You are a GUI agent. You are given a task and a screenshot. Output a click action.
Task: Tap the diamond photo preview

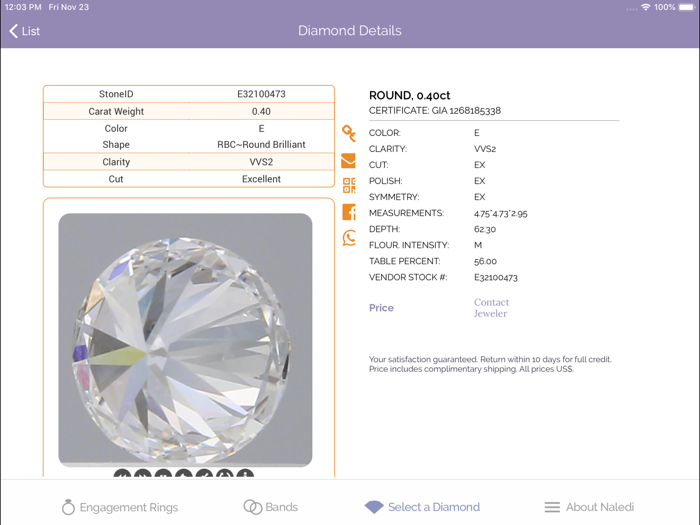point(185,340)
